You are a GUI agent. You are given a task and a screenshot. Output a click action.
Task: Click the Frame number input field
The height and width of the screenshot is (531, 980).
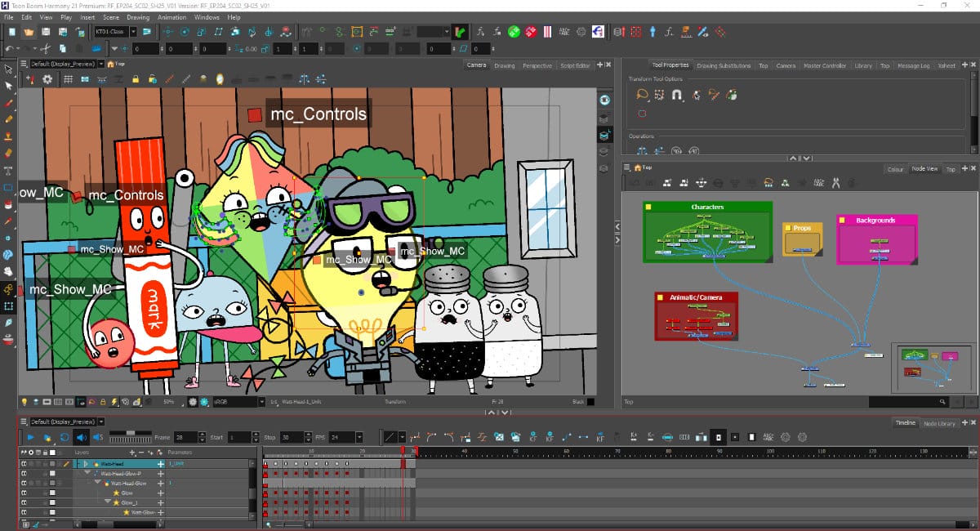pos(185,437)
